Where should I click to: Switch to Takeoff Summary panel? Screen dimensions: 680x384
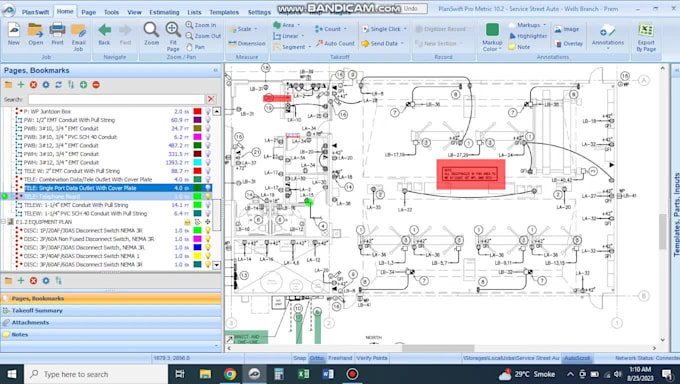coord(111,311)
